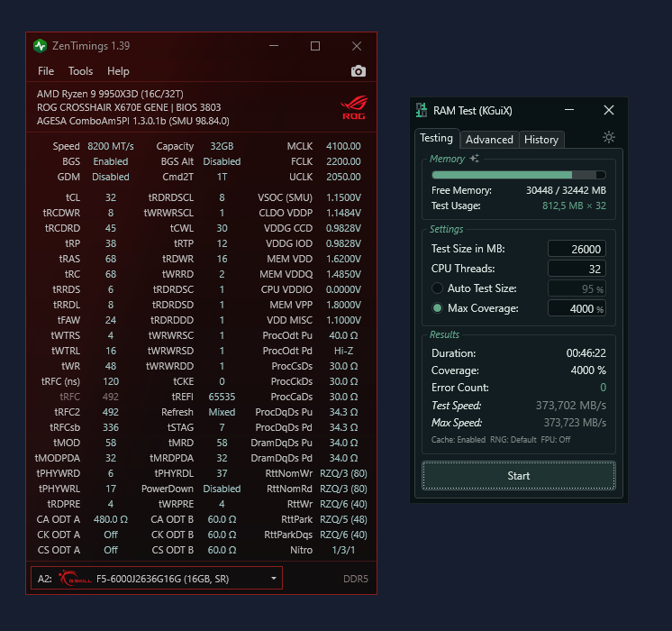Image resolution: width=672 pixels, height=631 pixels.
Task: Click the MEM VDDQ value 1.4850V
Action: (x=343, y=274)
